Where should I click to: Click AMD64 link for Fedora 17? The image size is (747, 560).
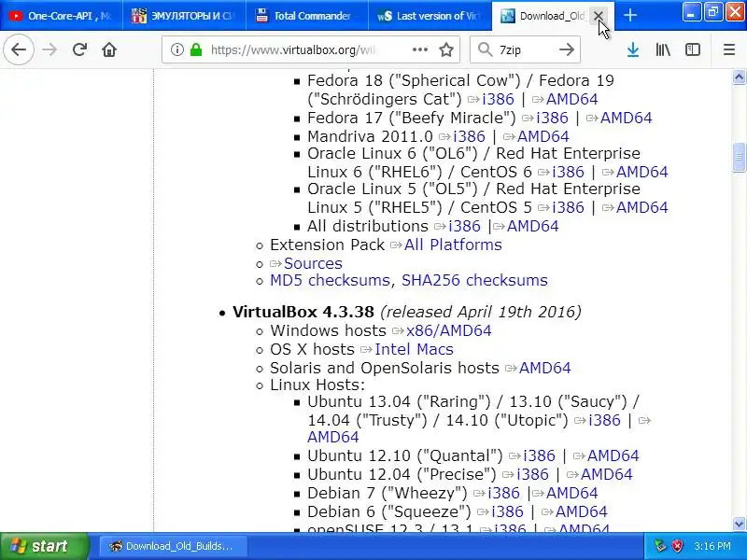[x=626, y=118]
